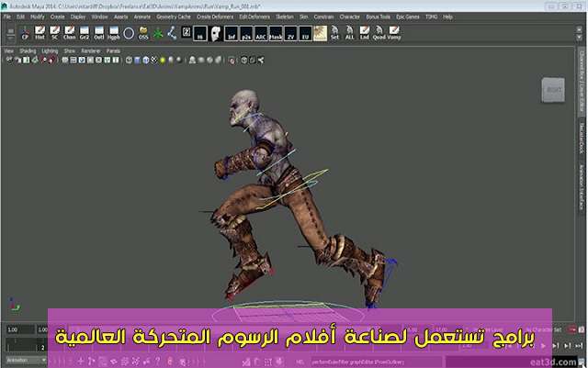
Task: Open the viewport Lighting menu
Action: 50,51
